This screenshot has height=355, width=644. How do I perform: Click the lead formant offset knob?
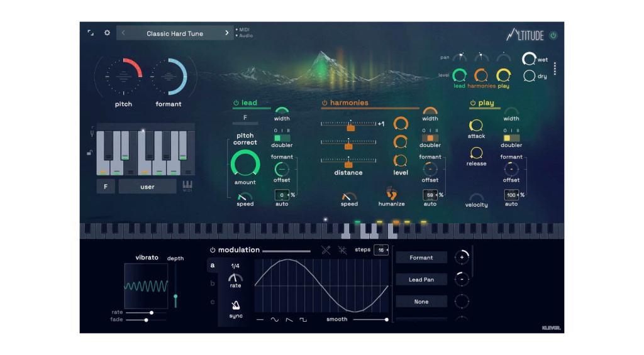pyautogui.click(x=282, y=169)
